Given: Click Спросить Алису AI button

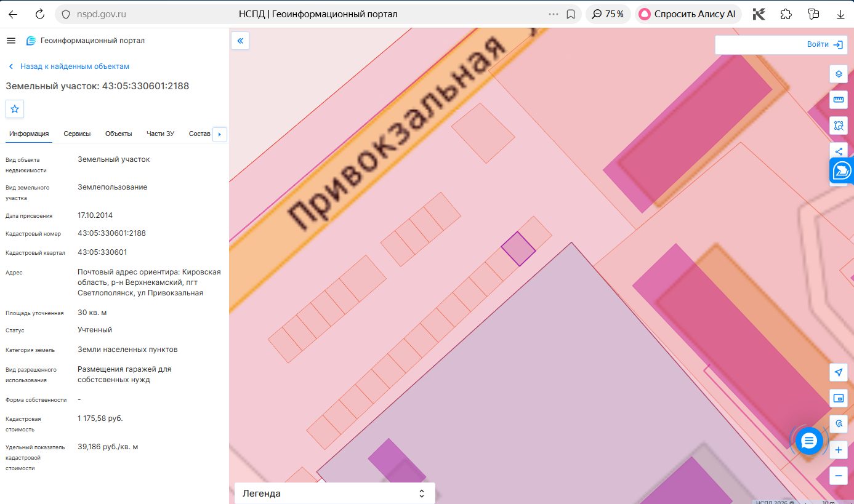Looking at the screenshot, I should [x=688, y=14].
